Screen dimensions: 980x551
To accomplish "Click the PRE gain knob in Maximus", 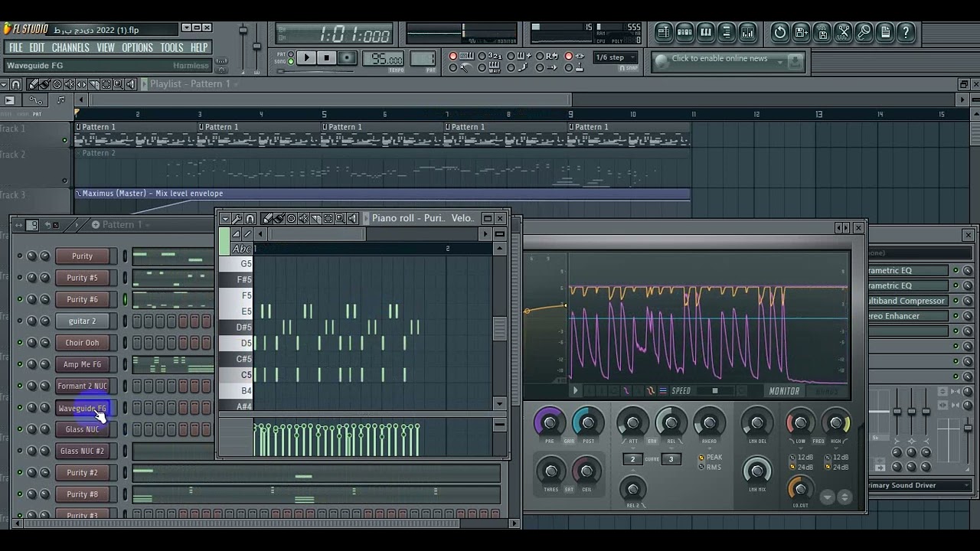I will (550, 423).
